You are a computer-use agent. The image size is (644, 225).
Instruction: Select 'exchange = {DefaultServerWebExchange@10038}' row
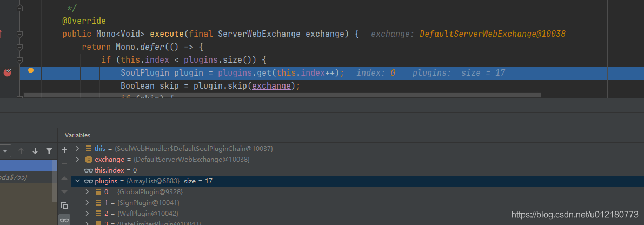point(357,160)
